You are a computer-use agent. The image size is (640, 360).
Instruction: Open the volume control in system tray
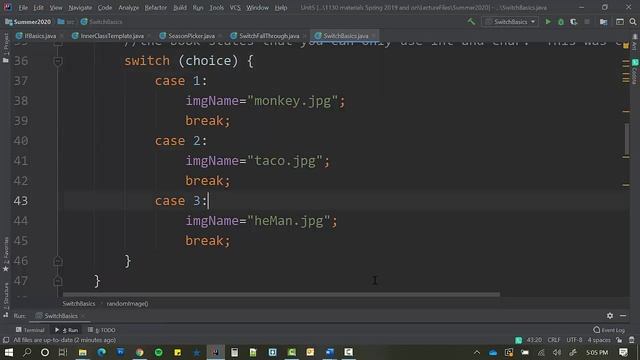coord(557,352)
